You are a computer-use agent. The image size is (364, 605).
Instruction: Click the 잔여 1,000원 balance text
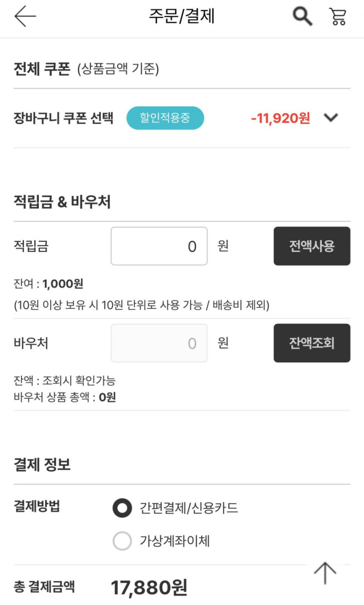(48, 284)
